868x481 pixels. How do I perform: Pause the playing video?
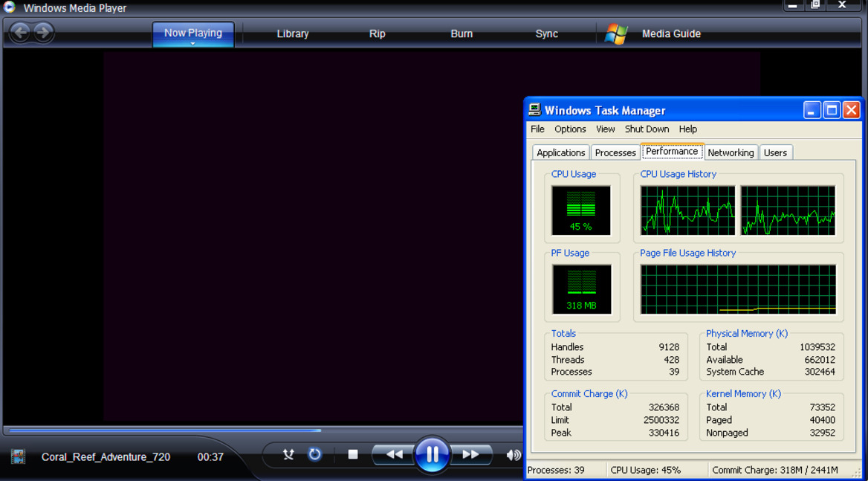(432, 454)
